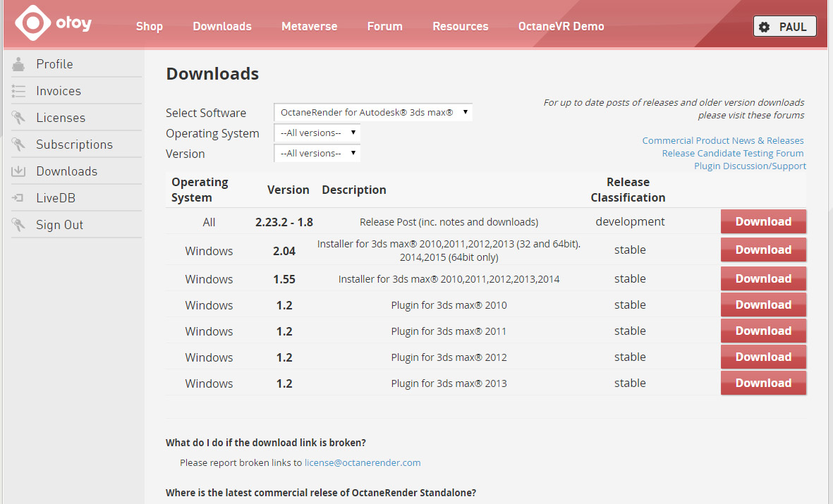Screen dimensions: 833x504
Task: Click the Operating System column header
Action: (200, 190)
